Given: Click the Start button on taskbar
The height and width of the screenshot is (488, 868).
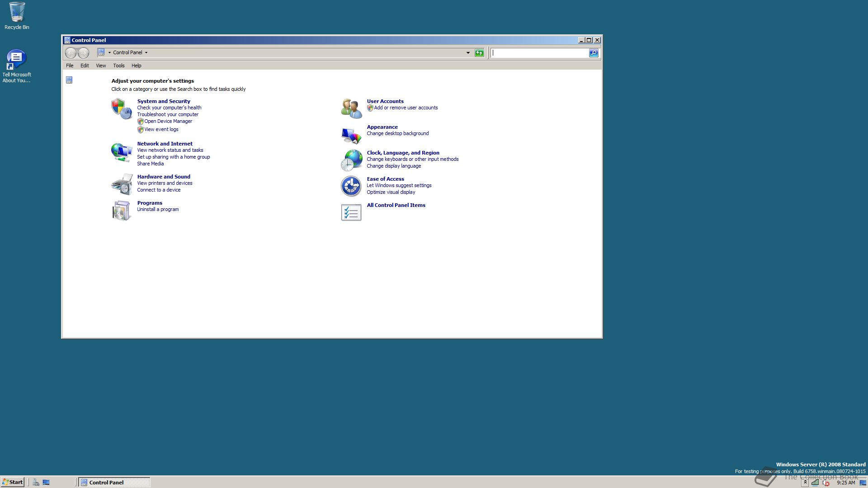Looking at the screenshot, I should click(x=13, y=482).
